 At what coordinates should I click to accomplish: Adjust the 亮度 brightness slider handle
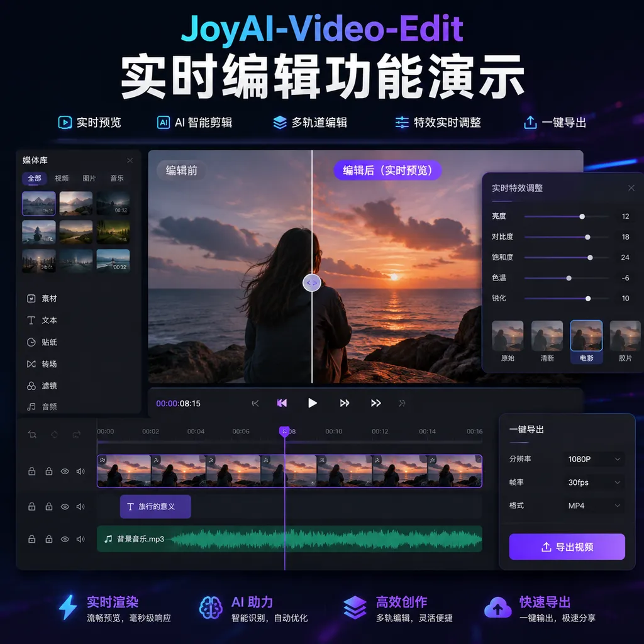tap(582, 216)
